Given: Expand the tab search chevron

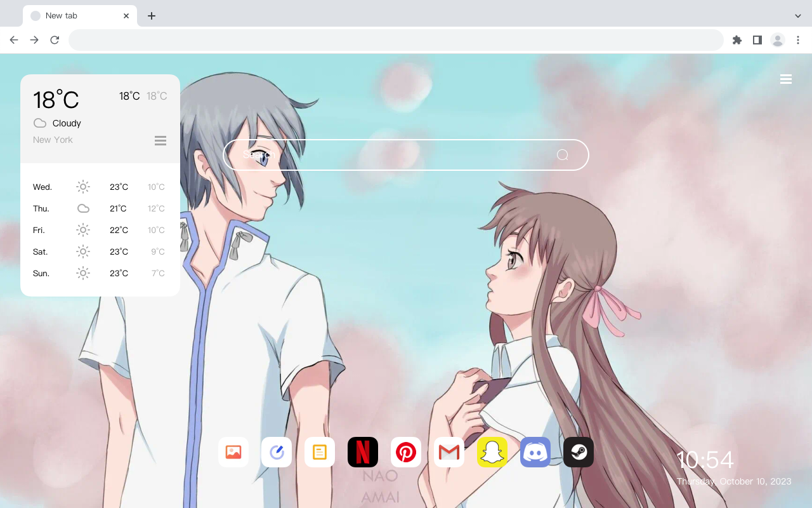Looking at the screenshot, I should [798, 16].
